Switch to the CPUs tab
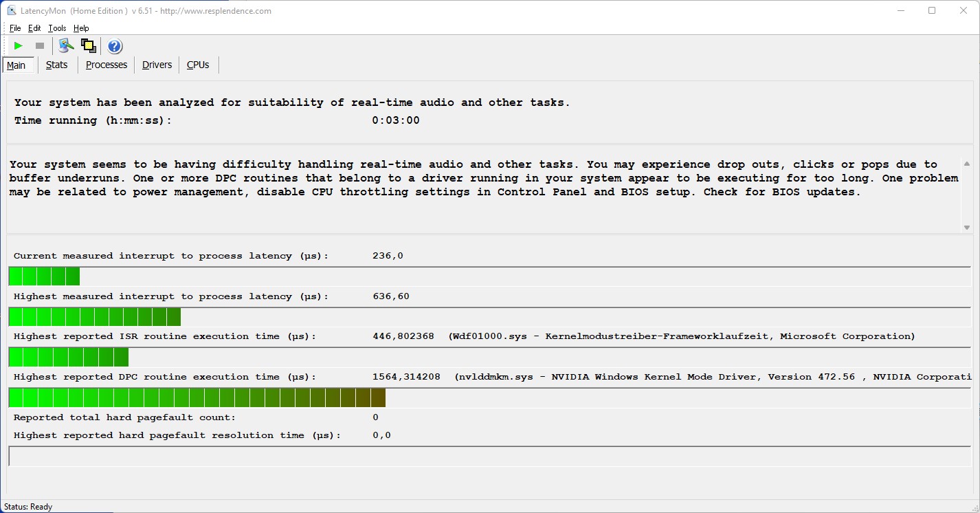This screenshot has width=980, height=513. pos(198,65)
